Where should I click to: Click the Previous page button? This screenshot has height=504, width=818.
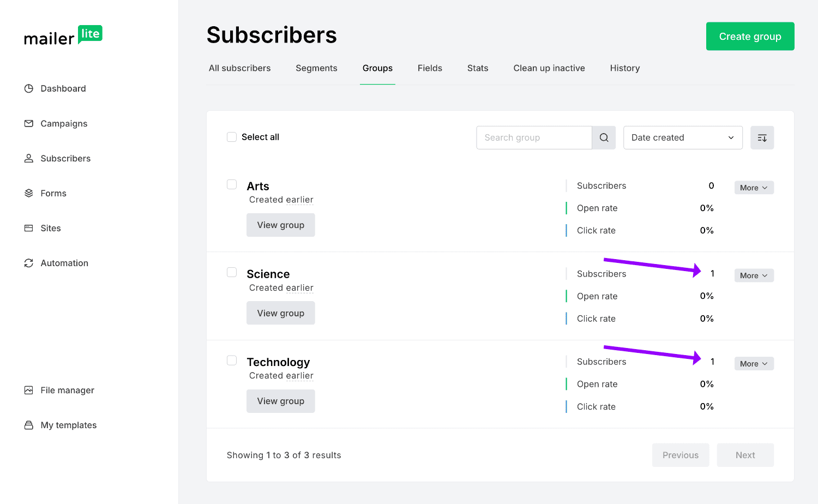681,455
